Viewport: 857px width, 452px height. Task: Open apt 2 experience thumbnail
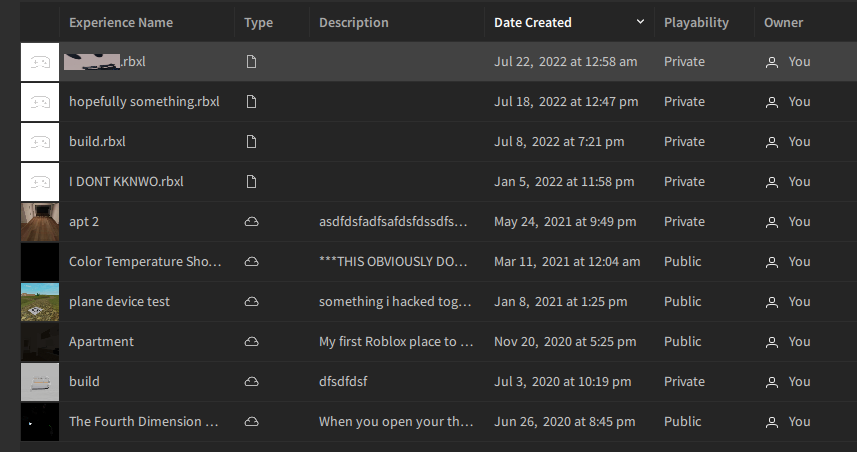(x=40, y=222)
